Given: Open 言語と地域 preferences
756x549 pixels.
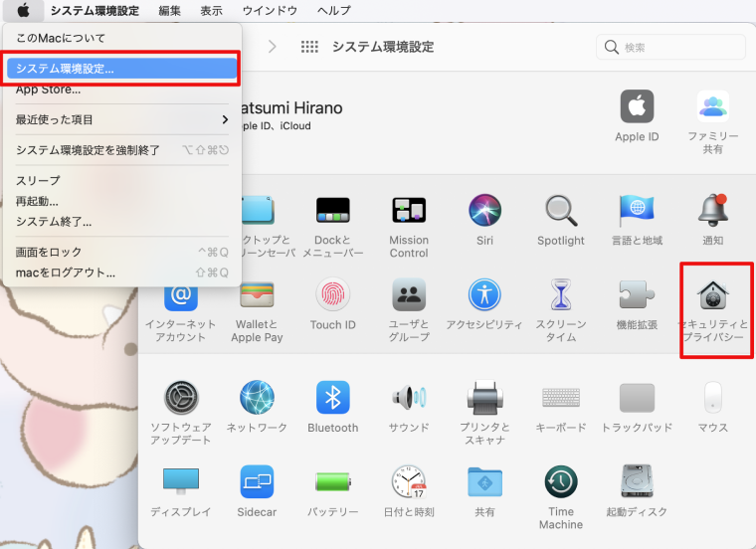Looking at the screenshot, I should [x=637, y=220].
